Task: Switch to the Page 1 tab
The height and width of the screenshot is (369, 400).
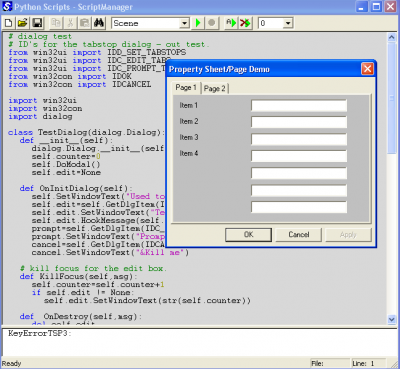Action: [x=186, y=88]
